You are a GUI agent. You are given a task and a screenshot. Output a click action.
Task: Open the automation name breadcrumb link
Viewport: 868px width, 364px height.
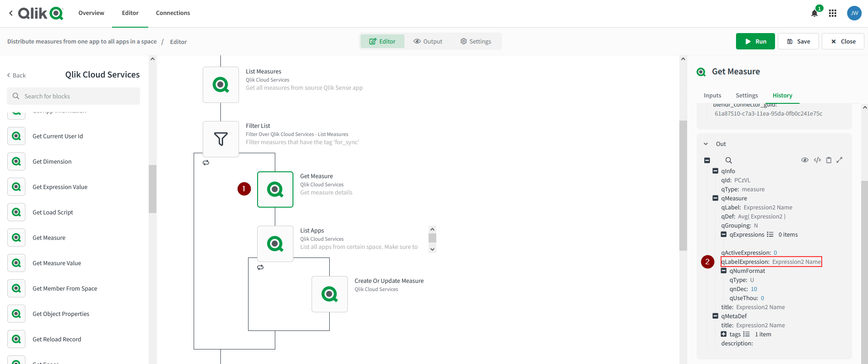(x=82, y=41)
